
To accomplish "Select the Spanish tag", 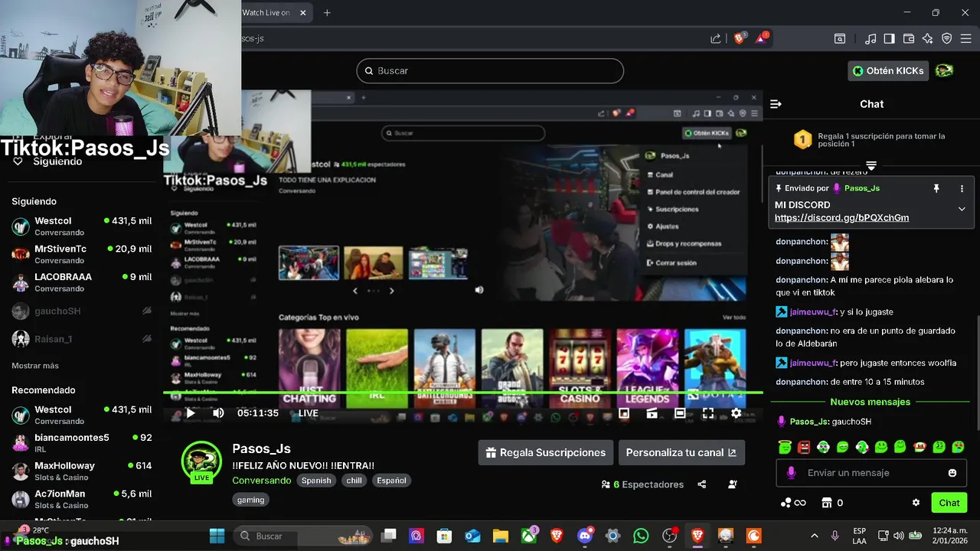I will tap(316, 481).
